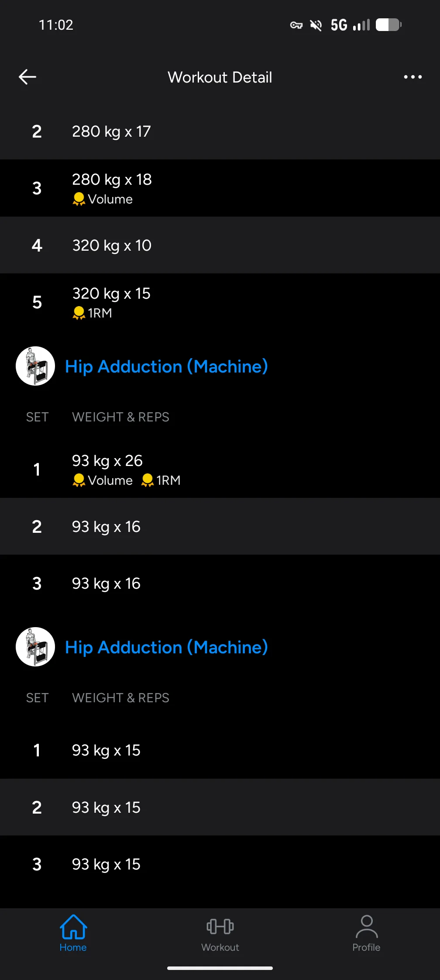This screenshot has height=980, width=440.
Task: Tap the muted bell icon in status bar
Action: click(316, 25)
